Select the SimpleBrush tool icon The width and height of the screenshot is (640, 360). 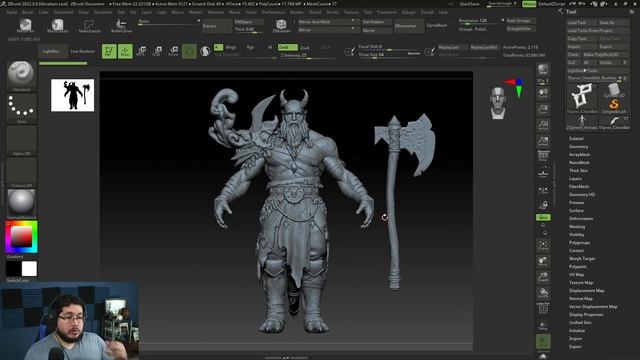(x=614, y=106)
